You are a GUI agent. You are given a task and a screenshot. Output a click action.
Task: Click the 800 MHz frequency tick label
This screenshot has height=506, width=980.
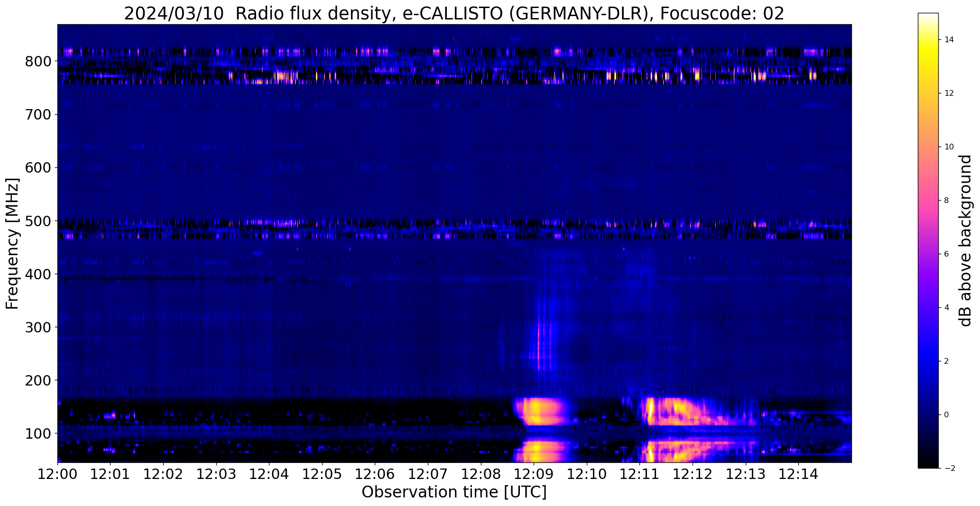[37, 62]
